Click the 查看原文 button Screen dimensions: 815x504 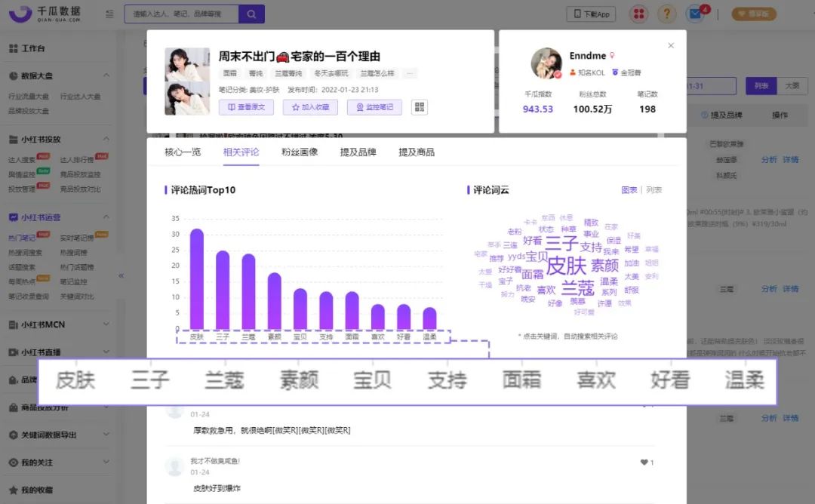[x=246, y=108]
